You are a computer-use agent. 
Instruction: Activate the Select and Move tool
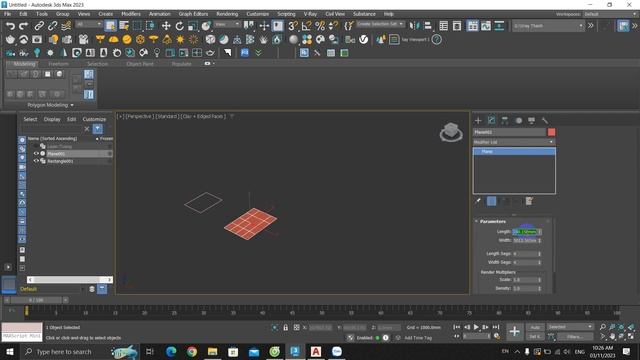[x=166, y=26]
